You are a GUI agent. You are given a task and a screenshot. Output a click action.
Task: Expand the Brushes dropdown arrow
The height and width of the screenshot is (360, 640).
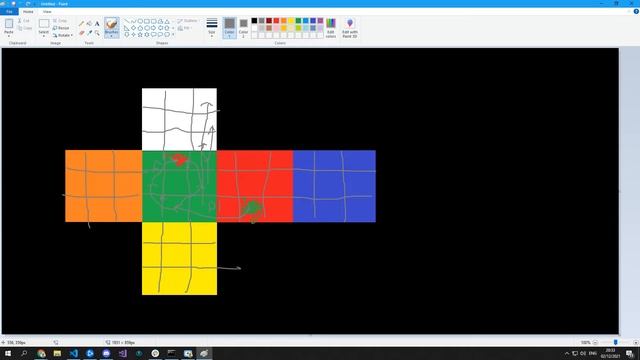pos(111,36)
